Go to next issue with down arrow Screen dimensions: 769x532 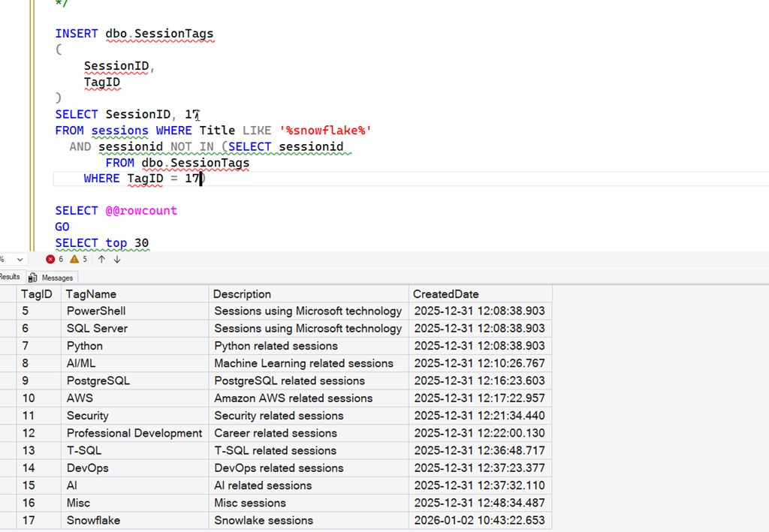[x=117, y=259]
